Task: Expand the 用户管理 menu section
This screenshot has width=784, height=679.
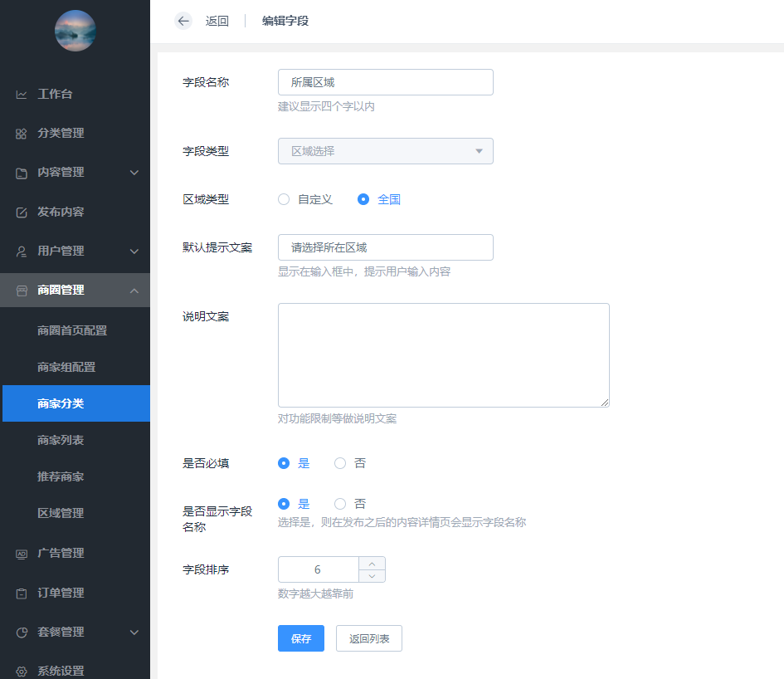Action: point(75,251)
